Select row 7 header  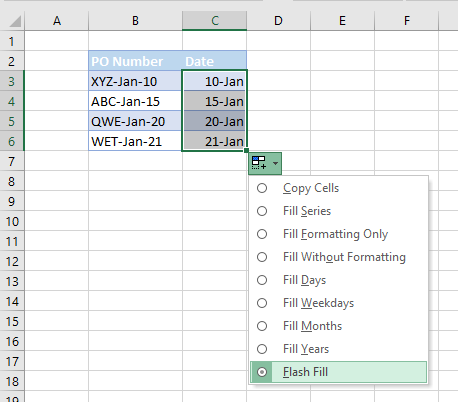point(12,162)
